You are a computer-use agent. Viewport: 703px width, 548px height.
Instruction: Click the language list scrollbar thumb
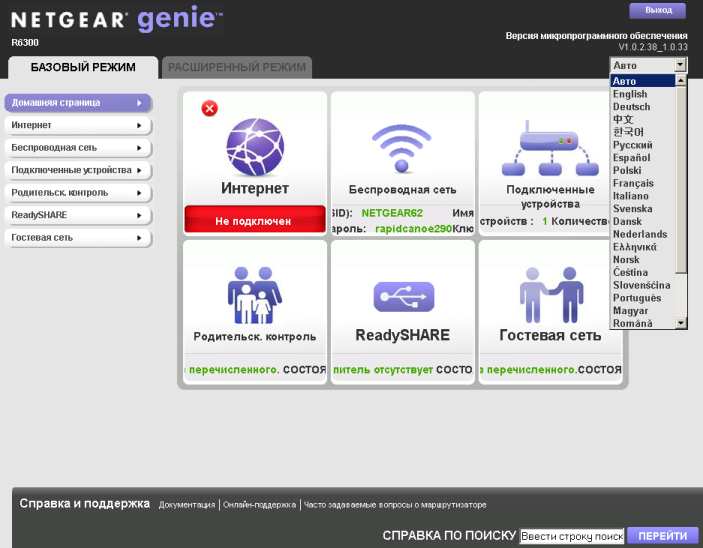[681, 179]
